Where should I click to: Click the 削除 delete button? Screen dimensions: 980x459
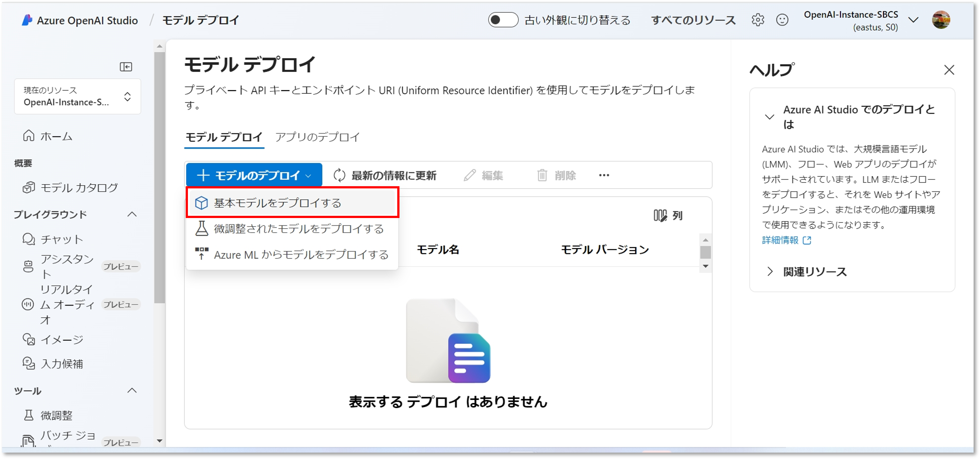556,175
